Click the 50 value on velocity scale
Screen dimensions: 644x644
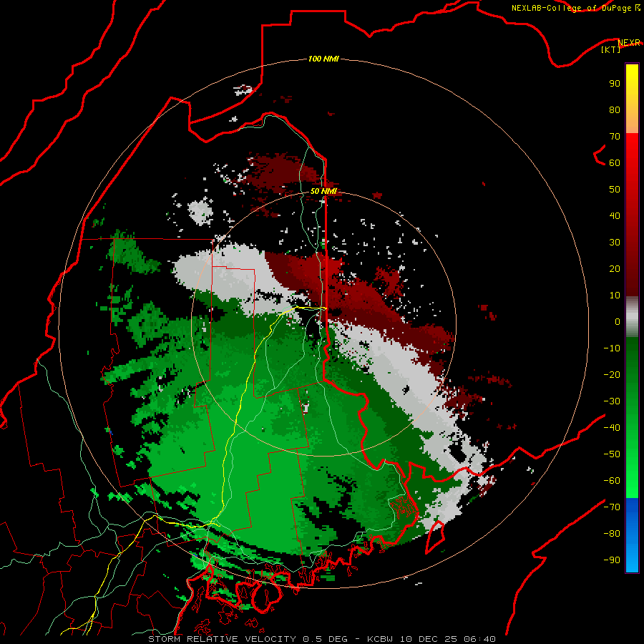coord(615,190)
